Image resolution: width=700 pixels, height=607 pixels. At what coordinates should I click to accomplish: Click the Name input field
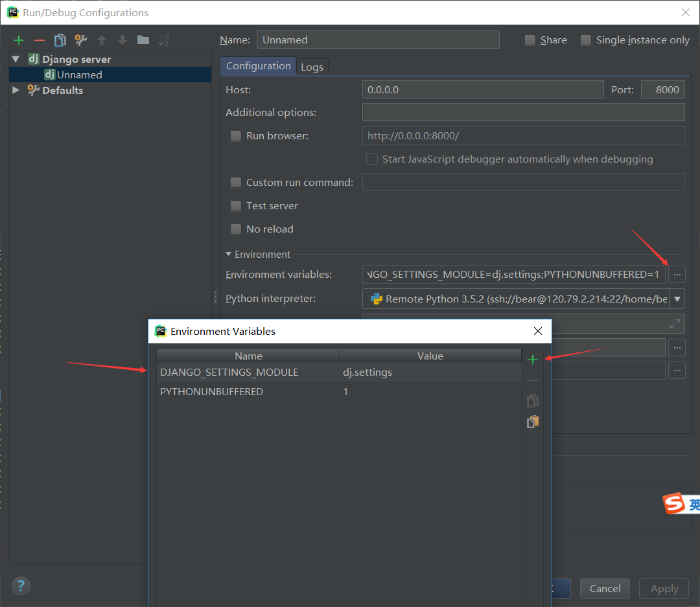[x=378, y=40]
